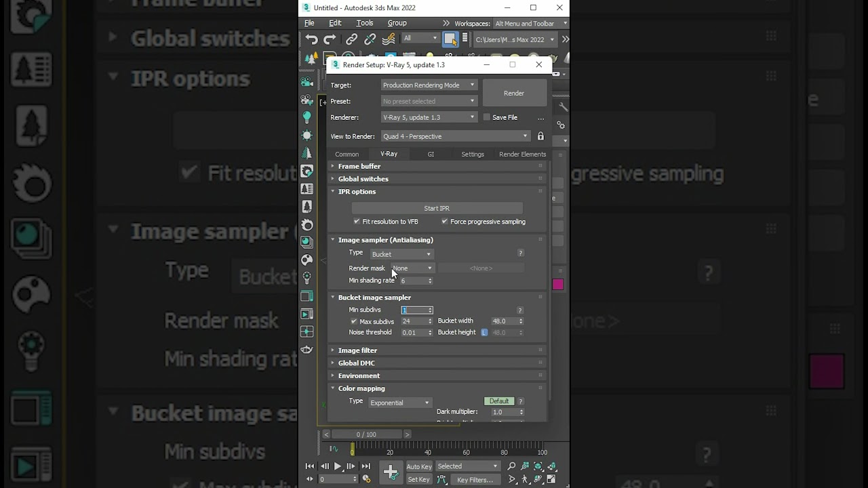Click the fire-ring icon in the left toolbar
Viewport: 868px width, 488px height.
coord(307,224)
